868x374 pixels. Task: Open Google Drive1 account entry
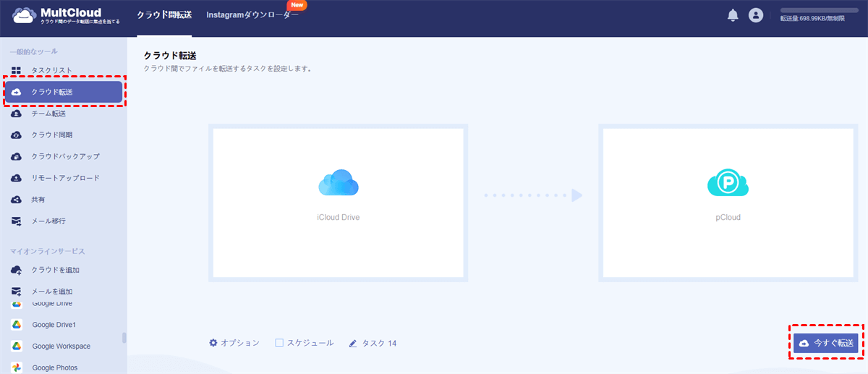click(x=54, y=325)
